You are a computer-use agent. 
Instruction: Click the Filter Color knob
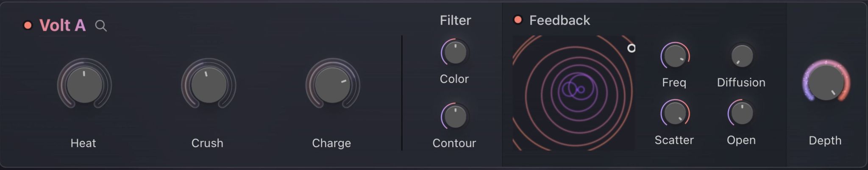click(x=455, y=53)
